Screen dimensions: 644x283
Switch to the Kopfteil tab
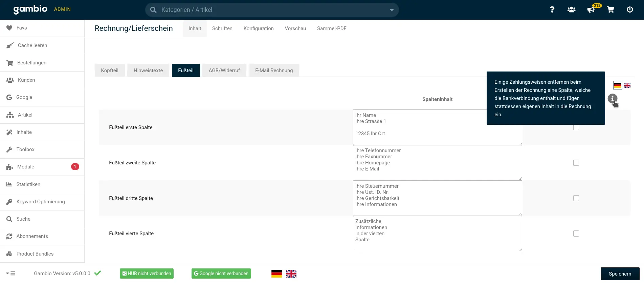tap(110, 70)
